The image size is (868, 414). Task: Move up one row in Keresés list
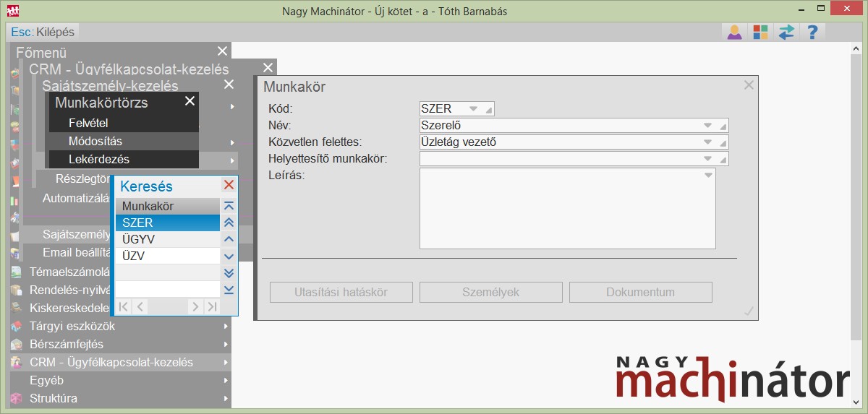229,239
